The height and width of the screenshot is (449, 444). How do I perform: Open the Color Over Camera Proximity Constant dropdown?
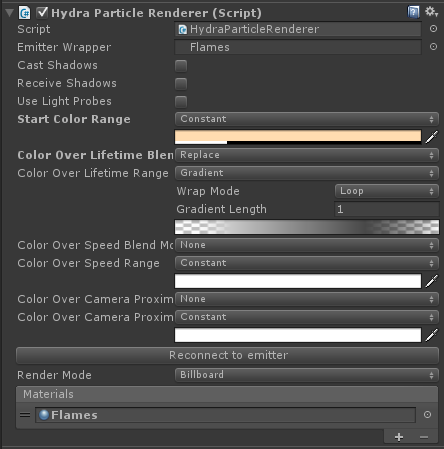(307, 317)
